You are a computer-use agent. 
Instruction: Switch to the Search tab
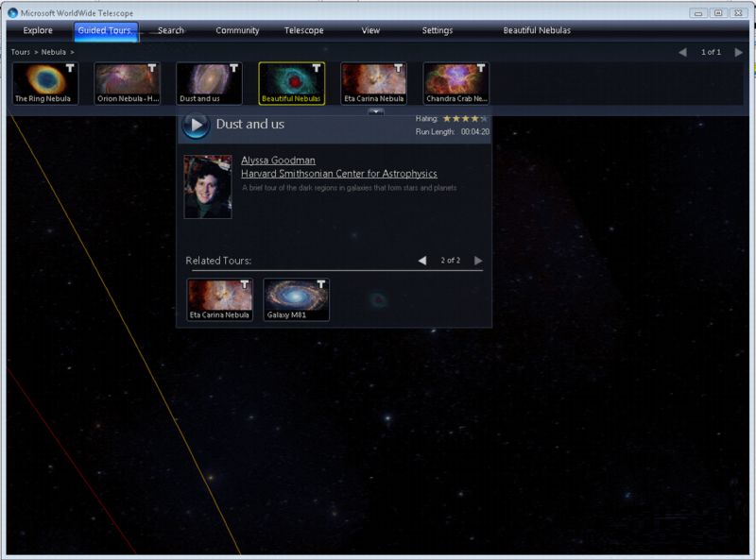click(171, 30)
